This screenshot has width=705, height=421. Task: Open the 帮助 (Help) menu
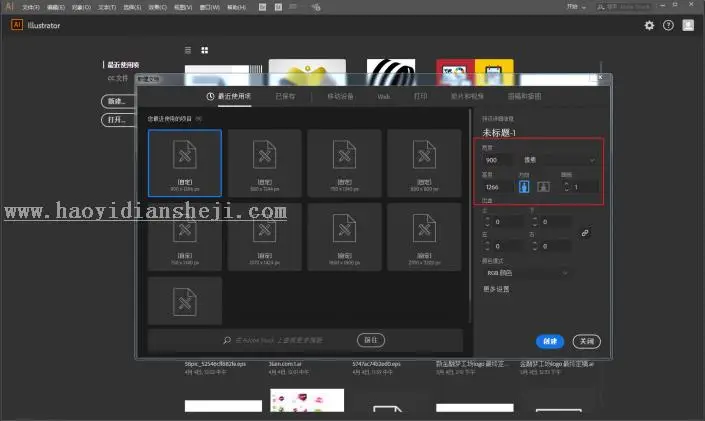pos(236,7)
